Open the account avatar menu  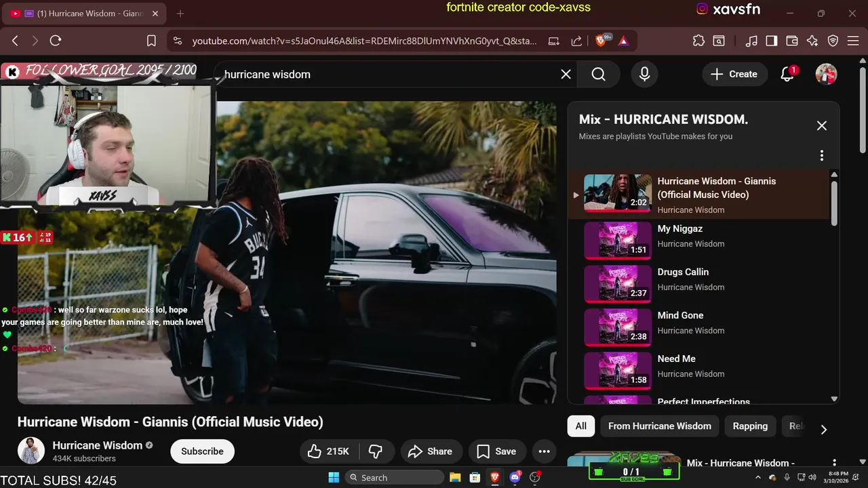coord(826,75)
